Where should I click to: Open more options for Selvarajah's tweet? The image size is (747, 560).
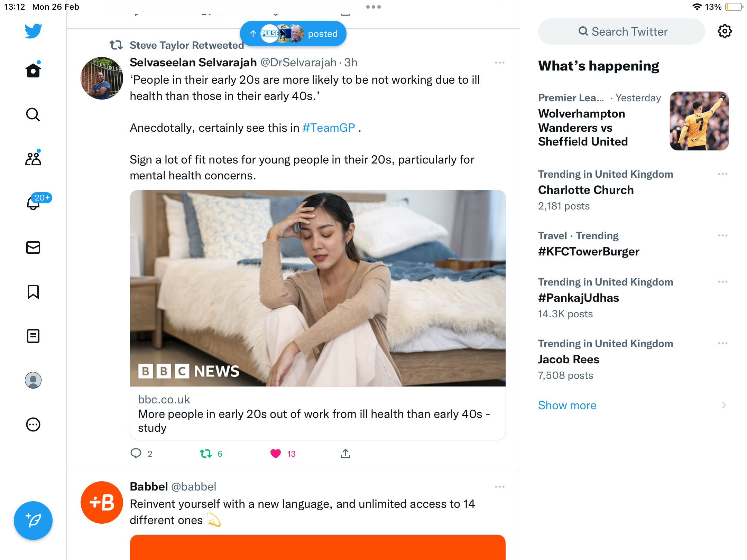pyautogui.click(x=500, y=63)
